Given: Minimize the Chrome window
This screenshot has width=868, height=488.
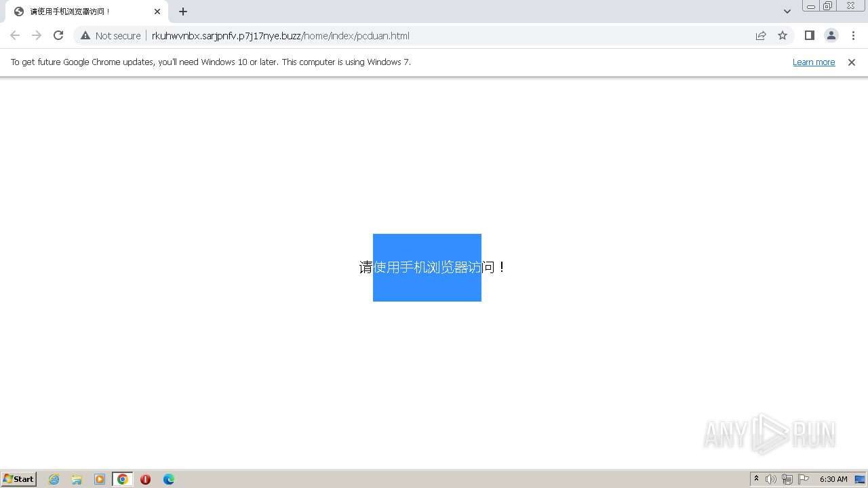Looking at the screenshot, I should click(810, 5).
